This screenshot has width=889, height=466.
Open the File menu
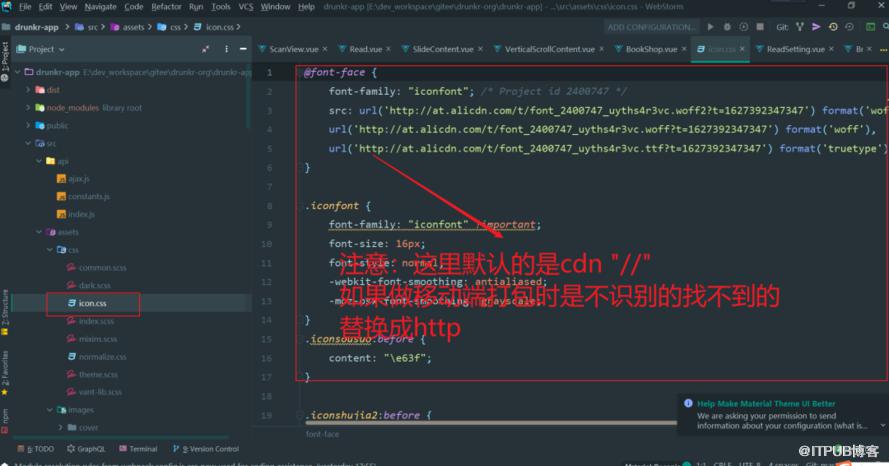click(25, 7)
